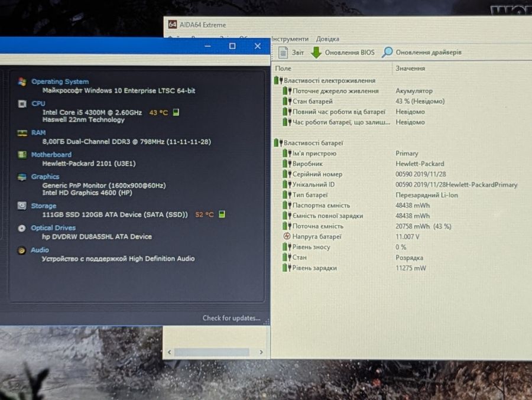
Task: Maximize the Speccy window
Action: point(232,46)
